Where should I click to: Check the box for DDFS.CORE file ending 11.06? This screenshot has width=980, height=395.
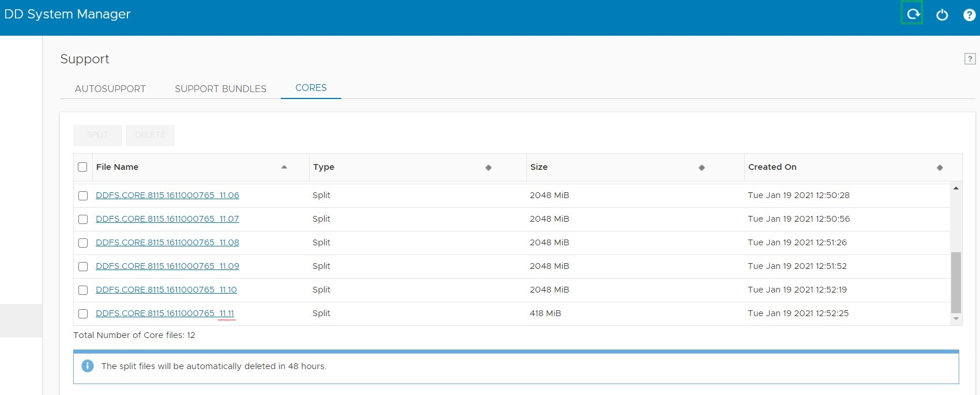coord(83,196)
